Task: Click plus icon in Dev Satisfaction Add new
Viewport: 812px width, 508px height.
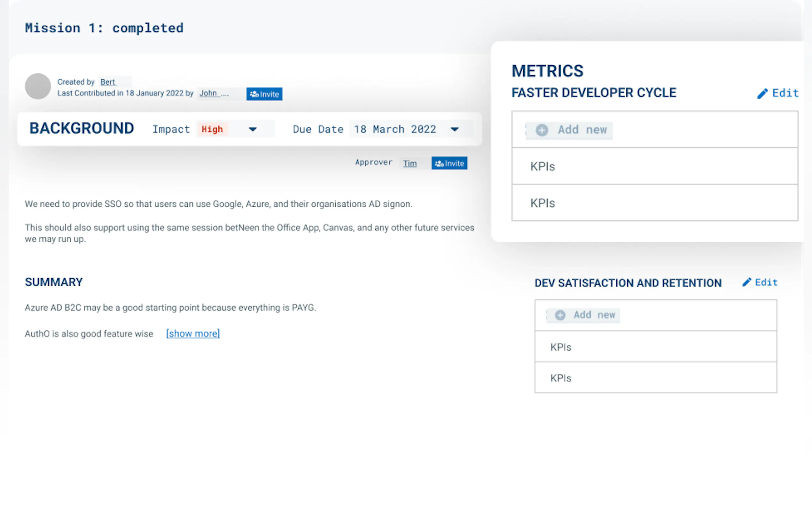Action: click(560, 315)
